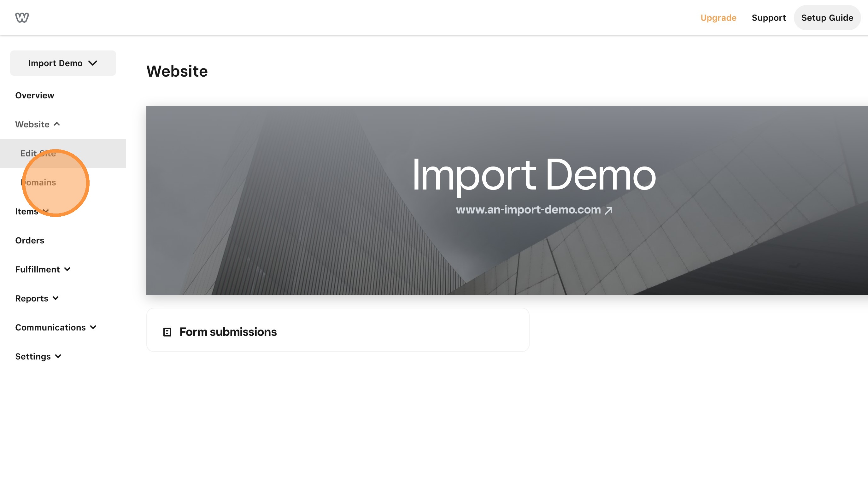Viewport: 868px width, 485px height.
Task: Visit www.an-import-demo.com link
Action: (528, 210)
